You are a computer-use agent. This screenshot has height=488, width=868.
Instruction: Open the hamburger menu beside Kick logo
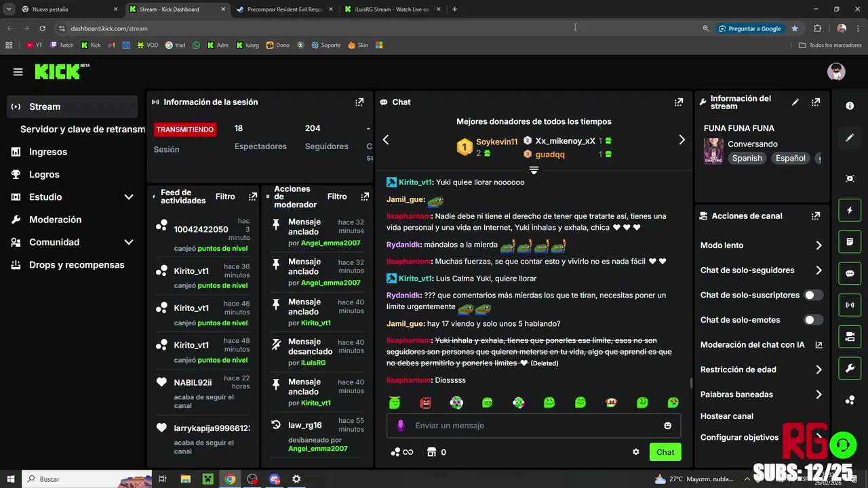tap(18, 72)
